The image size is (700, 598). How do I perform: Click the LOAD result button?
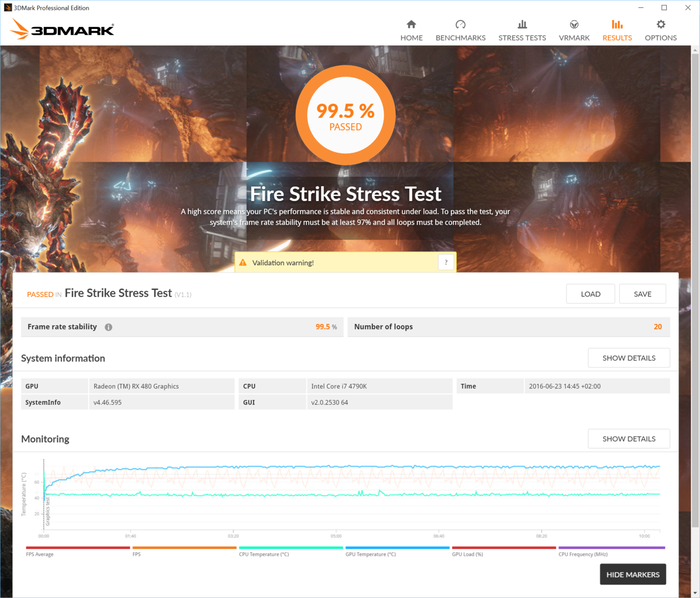(590, 294)
